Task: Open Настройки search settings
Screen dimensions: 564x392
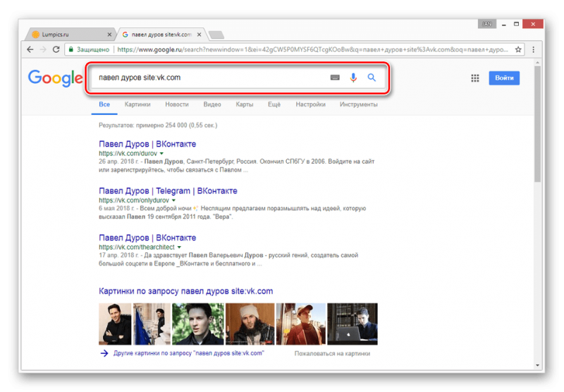Action: (x=310, y=104)
